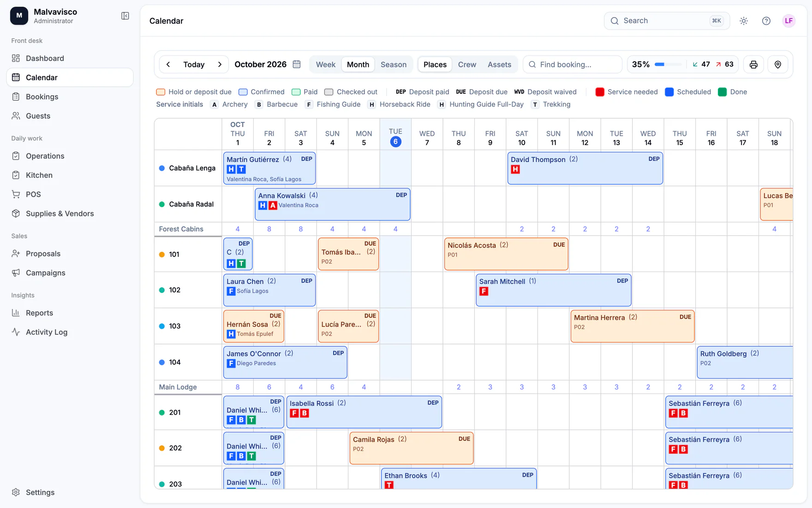Open Activity Log in sidebar
Screen dimensions: 812x508
(x=70, y=332)
